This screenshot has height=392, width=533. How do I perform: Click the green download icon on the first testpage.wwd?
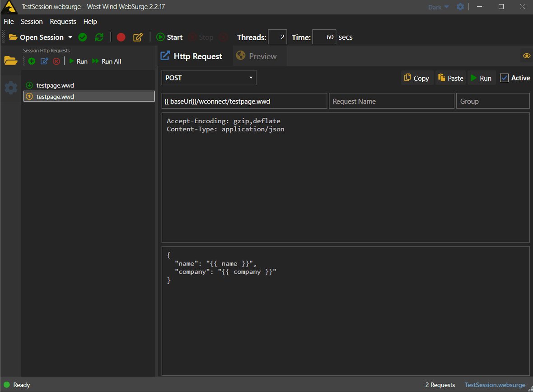[x=29, y=85]
